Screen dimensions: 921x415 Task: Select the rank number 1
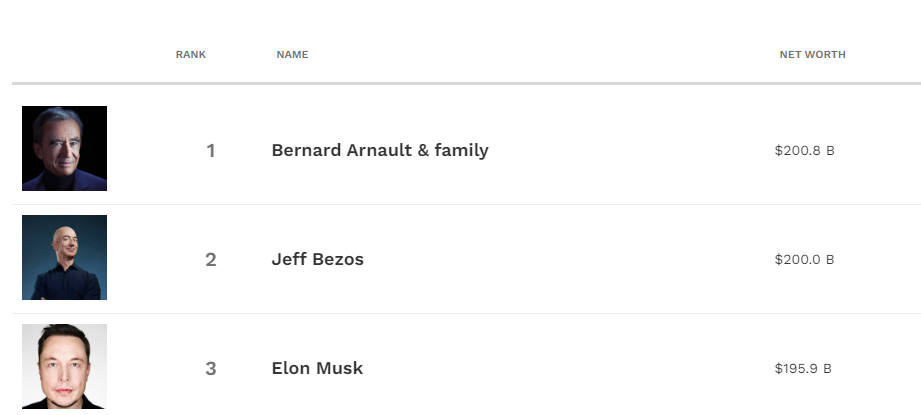tap(211, 151)
